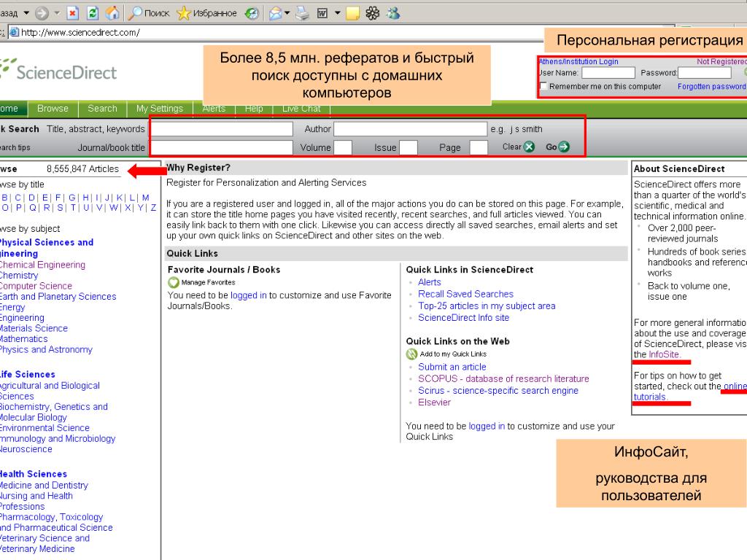Open the Chemical Engineering subject link
This screenshot has height=560, width=747.
tap(42, 265)
